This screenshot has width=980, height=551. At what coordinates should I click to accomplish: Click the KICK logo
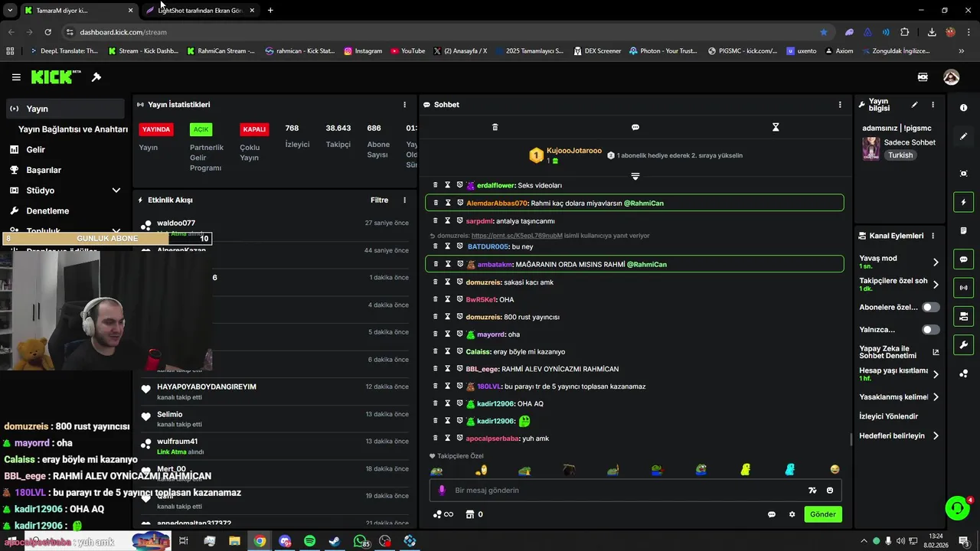pos(55,77)
